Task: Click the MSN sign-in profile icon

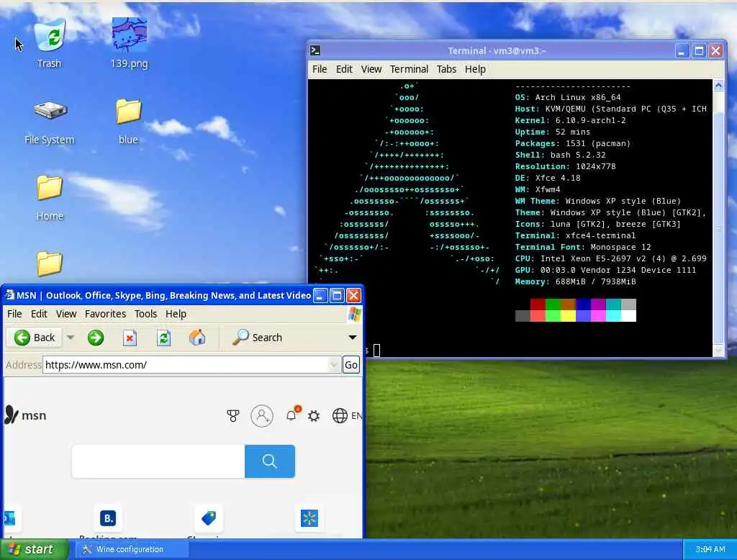Action: pos(262,415)
